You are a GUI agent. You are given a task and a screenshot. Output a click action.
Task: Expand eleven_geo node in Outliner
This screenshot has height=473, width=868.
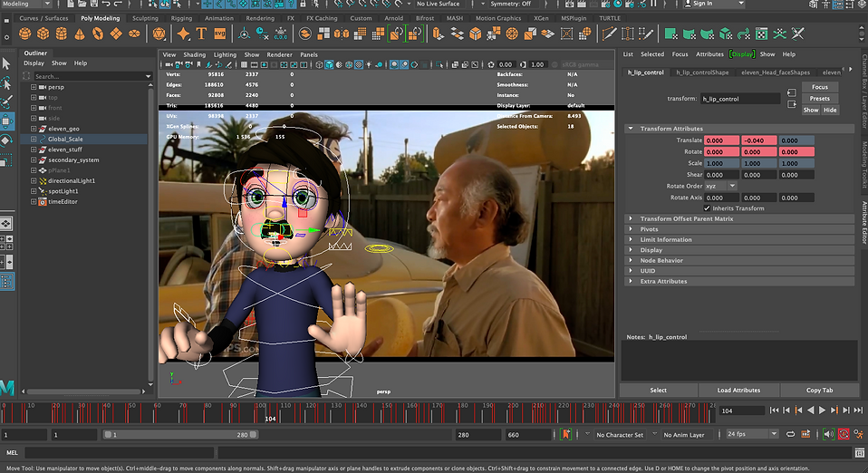[34, 129]
